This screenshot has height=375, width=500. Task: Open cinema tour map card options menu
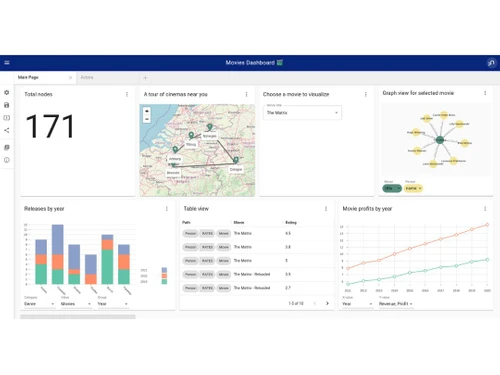(x=247, y=94)
